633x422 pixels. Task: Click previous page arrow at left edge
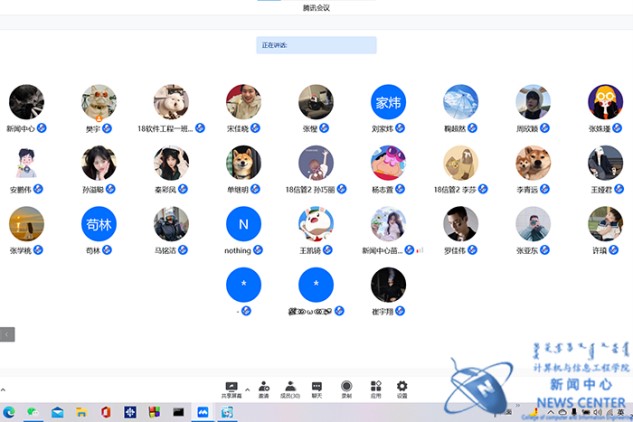7,334
